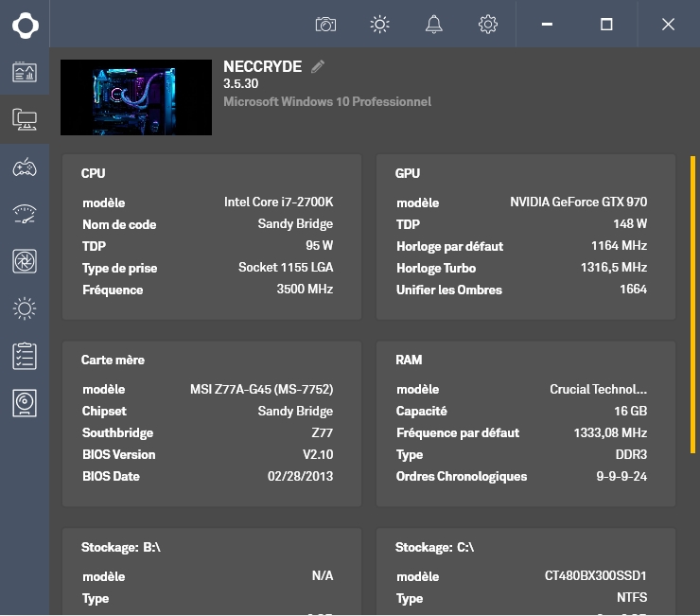The height and width of the screenshot is (616, 700).
Task: Open the Games section via gamepad icon
Action: pyautogui.click(x=25, y=167)
